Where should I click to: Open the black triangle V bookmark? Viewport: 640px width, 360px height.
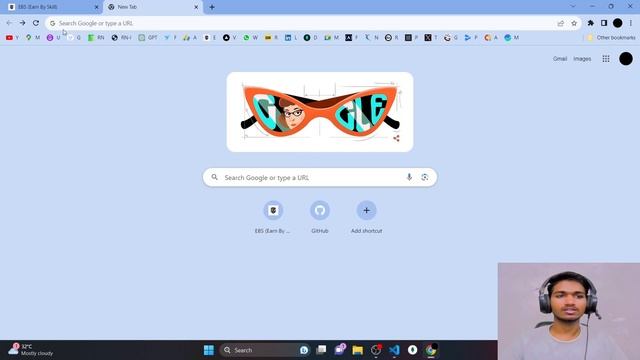(229, 38)
